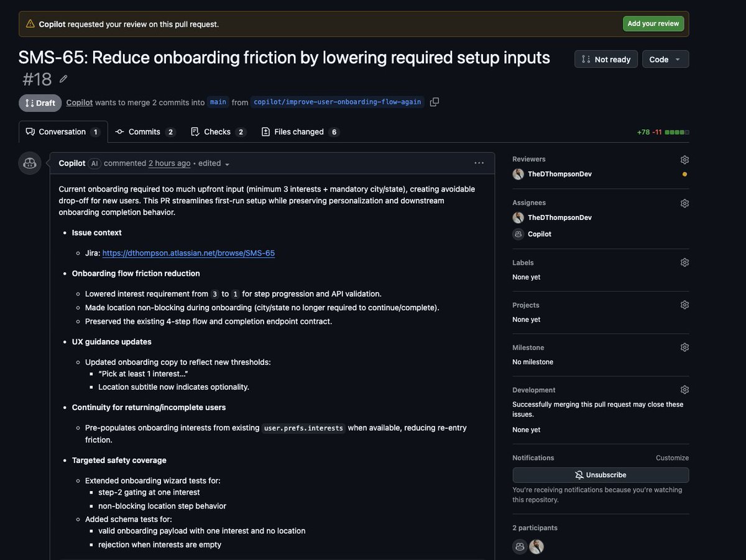Click the Draft status badge
746x560 pixels.
tap(40, 103)
